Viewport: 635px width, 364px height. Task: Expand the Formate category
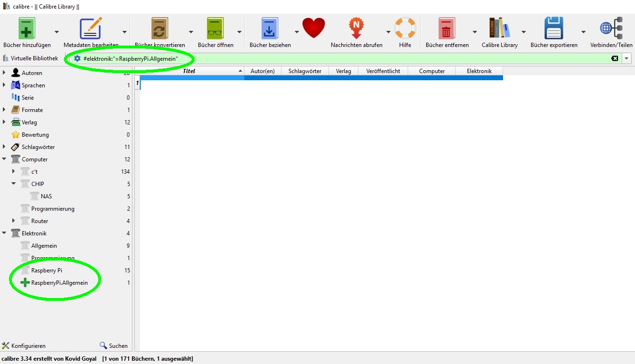(x=4, y=110)
